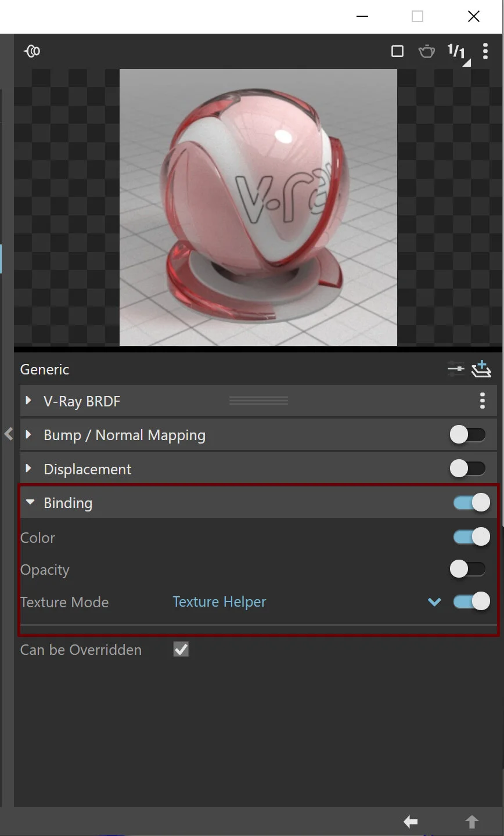Uncheck the Can be Overridden checkbox
The width and height of the screenshot is (504, 836).
(180, 649)
